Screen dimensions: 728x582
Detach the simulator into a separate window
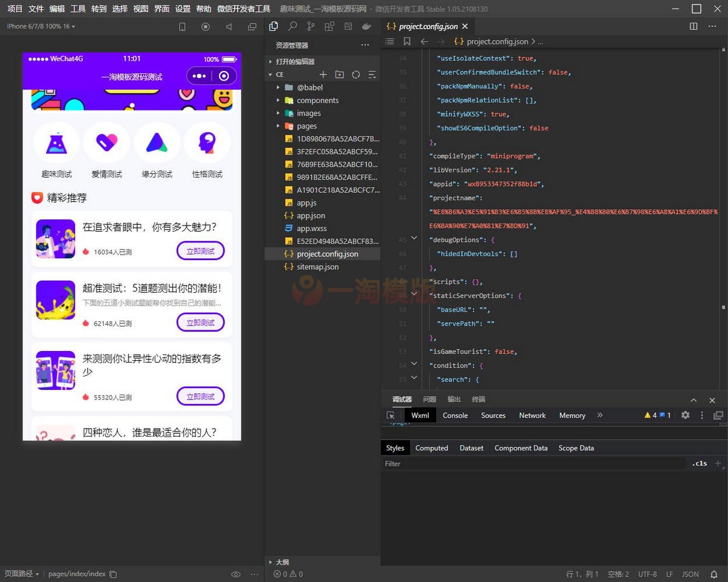(252, 27)
